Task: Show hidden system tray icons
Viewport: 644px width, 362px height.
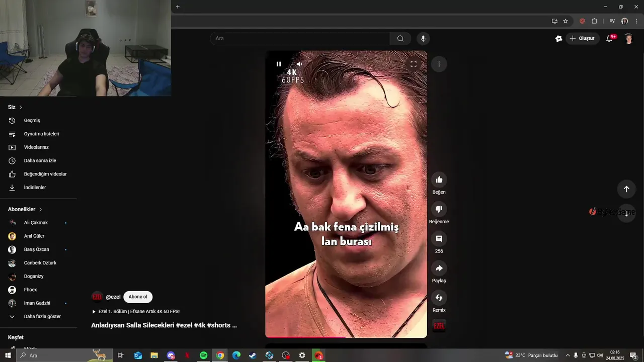Action: (x=568, y=355)
